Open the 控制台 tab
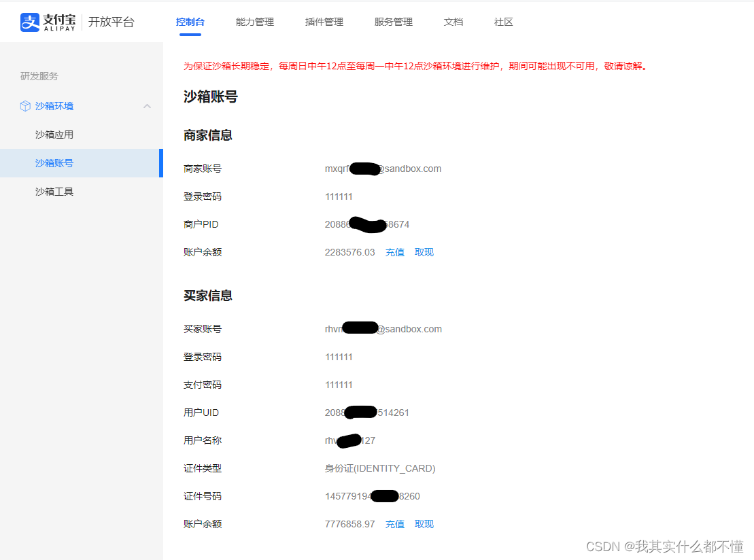This screenshot has height=560, width=754. tap(190, 22)
